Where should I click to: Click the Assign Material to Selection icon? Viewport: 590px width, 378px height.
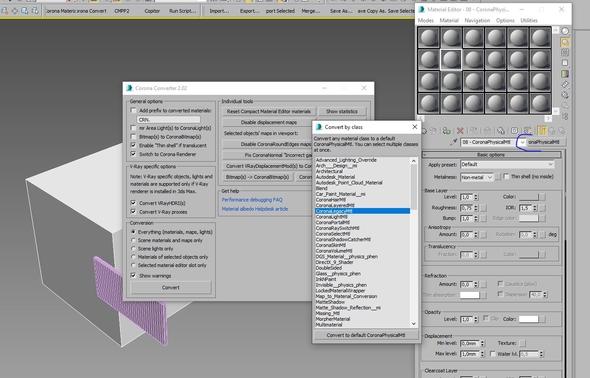tap(446, 131)
